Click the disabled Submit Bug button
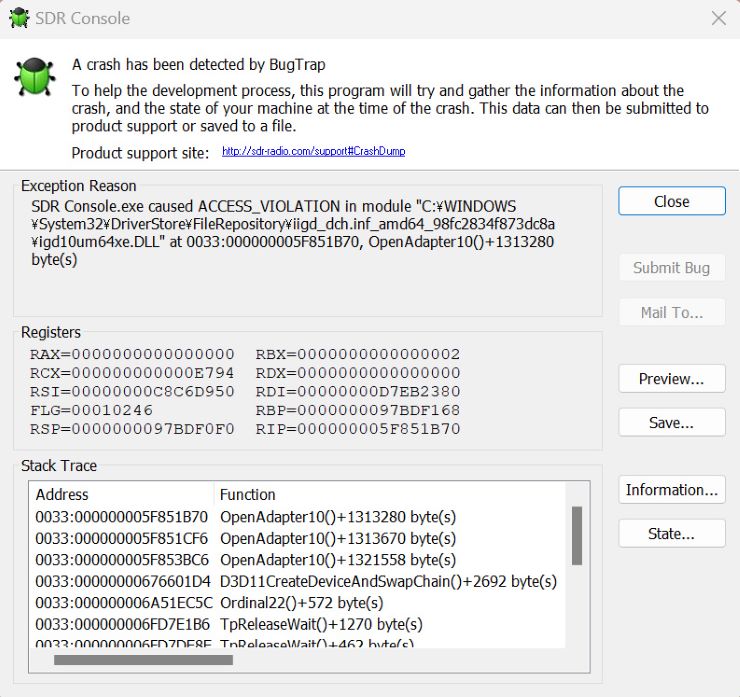740x697 pixels. pos(672,268)
